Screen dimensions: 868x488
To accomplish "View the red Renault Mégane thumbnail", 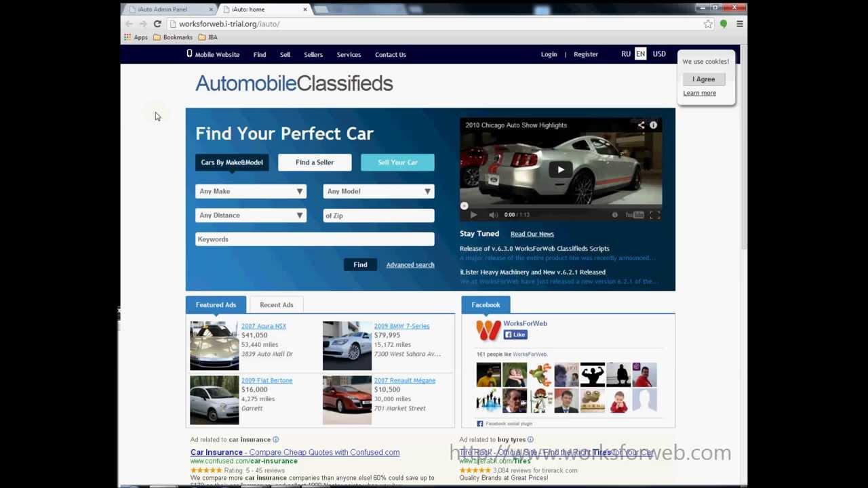I will click(347, 400).
